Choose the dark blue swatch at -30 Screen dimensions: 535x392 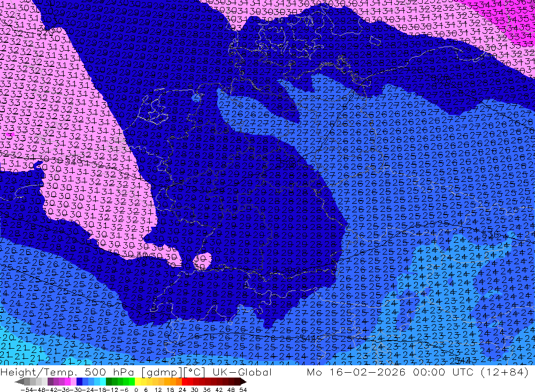coord(80,382)
